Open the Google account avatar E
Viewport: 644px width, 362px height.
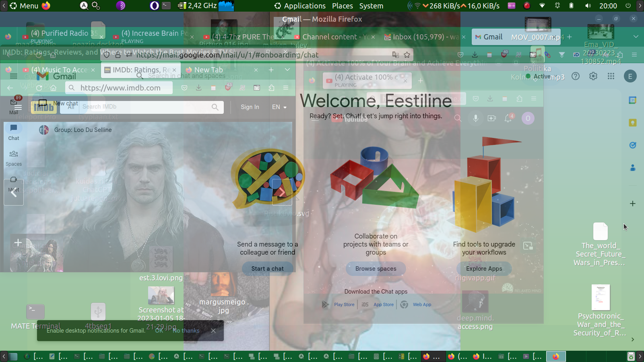[x=630, y=76]
